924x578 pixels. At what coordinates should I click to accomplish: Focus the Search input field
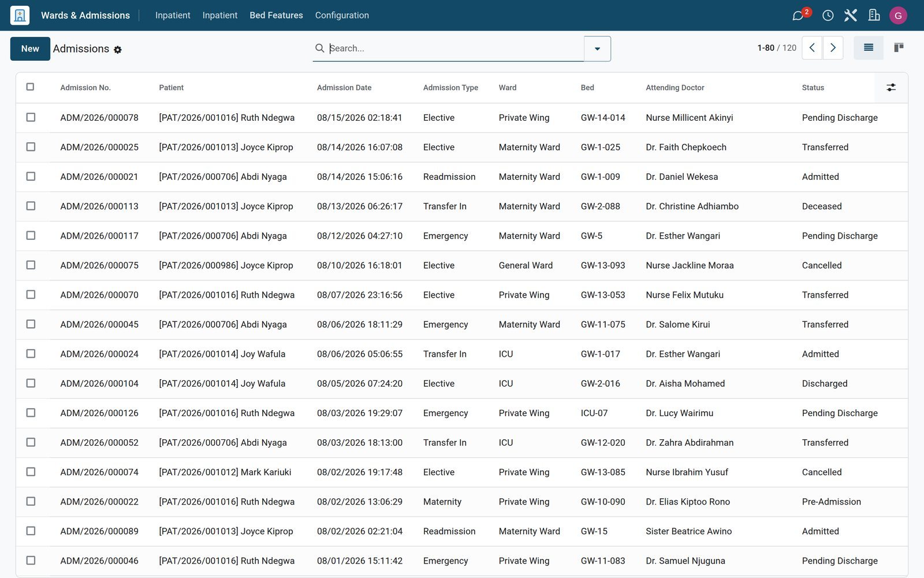(x=455, y=49)
